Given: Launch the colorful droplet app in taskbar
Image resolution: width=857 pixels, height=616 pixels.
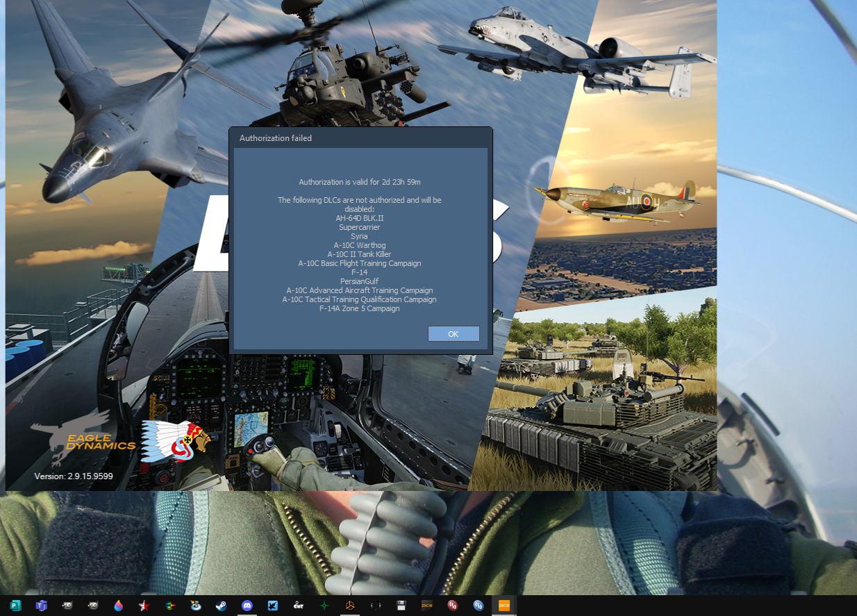Looking at the screenshot, I should tap(118, 606).
